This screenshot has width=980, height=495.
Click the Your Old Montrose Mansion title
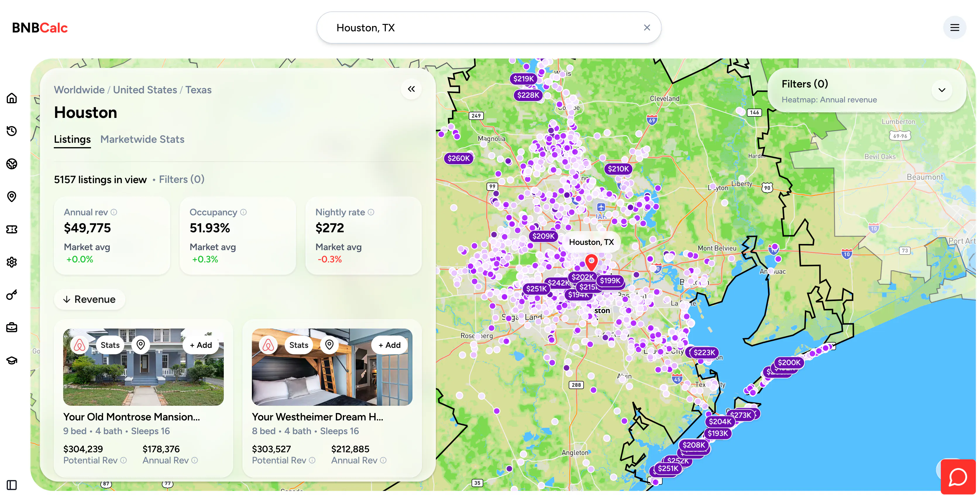(x=132, y=417)
